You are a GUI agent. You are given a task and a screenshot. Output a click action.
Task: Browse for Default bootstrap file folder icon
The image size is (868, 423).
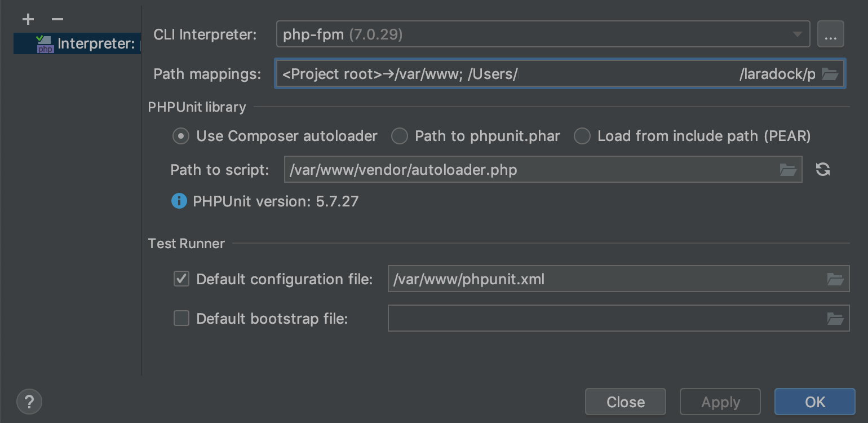point(835,319)
